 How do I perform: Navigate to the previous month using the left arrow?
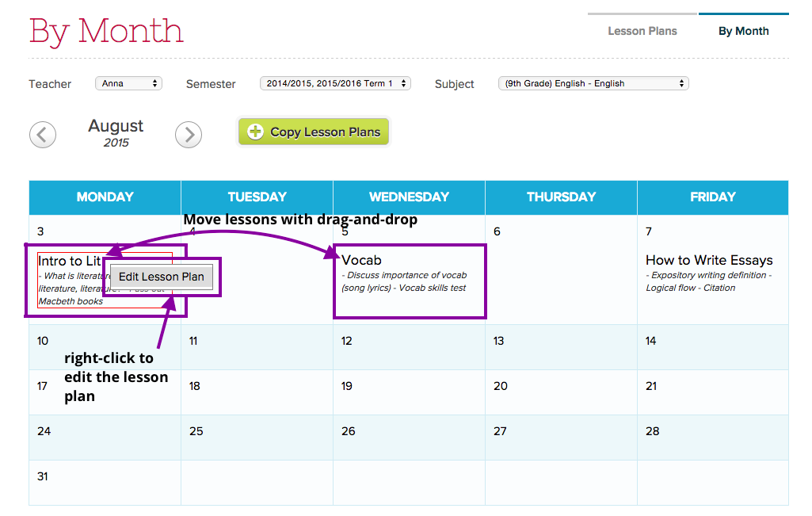coord(42,134)
